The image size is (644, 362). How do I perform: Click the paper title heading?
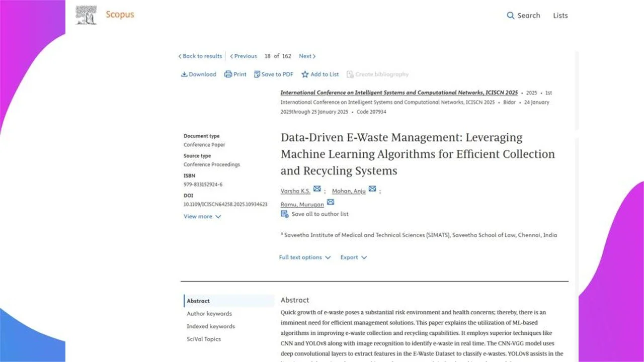coord(418,154)
